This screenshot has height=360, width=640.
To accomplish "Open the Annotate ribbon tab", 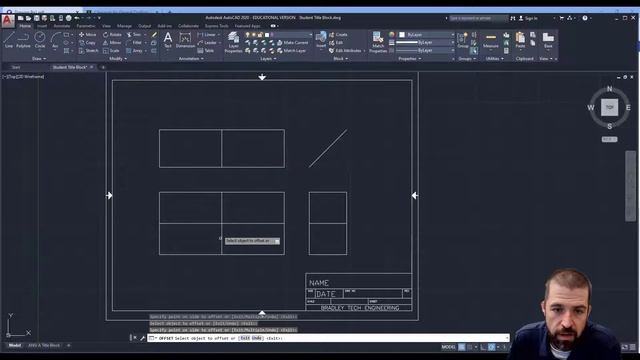I will 62,26.
